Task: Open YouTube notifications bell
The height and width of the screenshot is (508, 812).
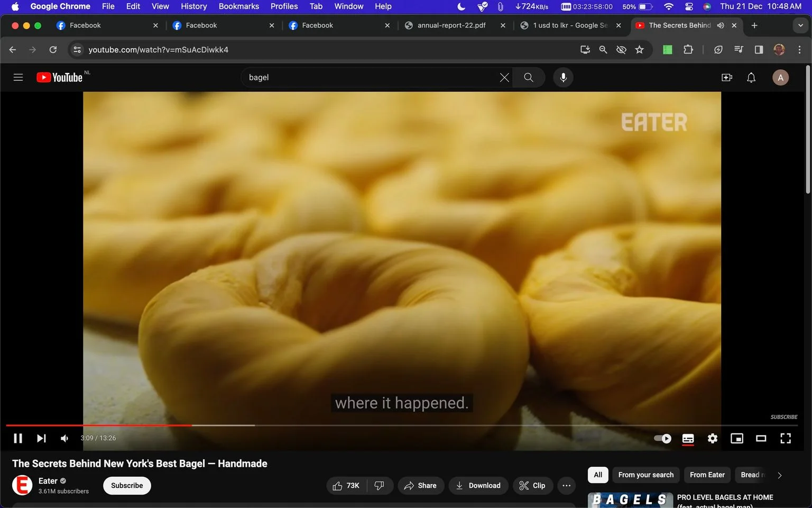Action: [751, 77]
